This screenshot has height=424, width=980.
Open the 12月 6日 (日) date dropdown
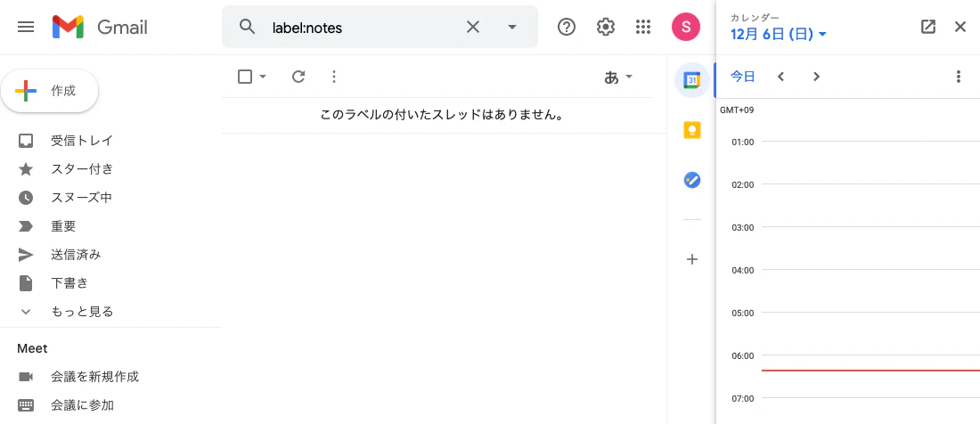[778, 35]
